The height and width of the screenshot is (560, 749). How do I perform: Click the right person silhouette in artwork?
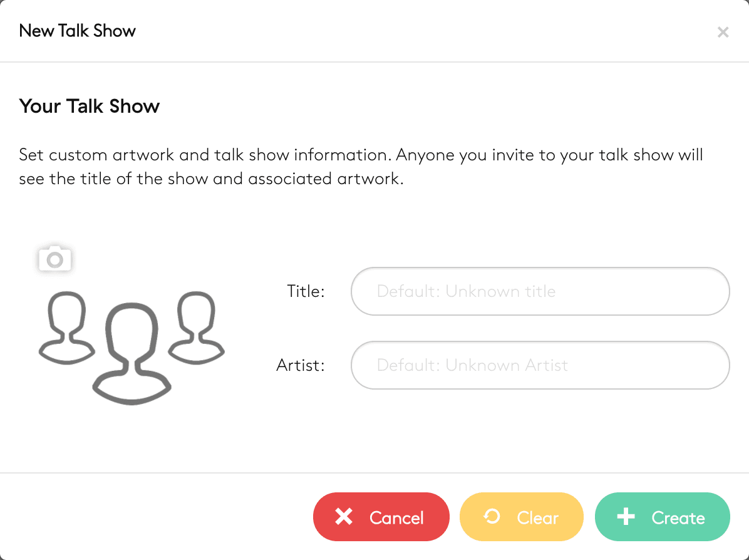[197, 327]
